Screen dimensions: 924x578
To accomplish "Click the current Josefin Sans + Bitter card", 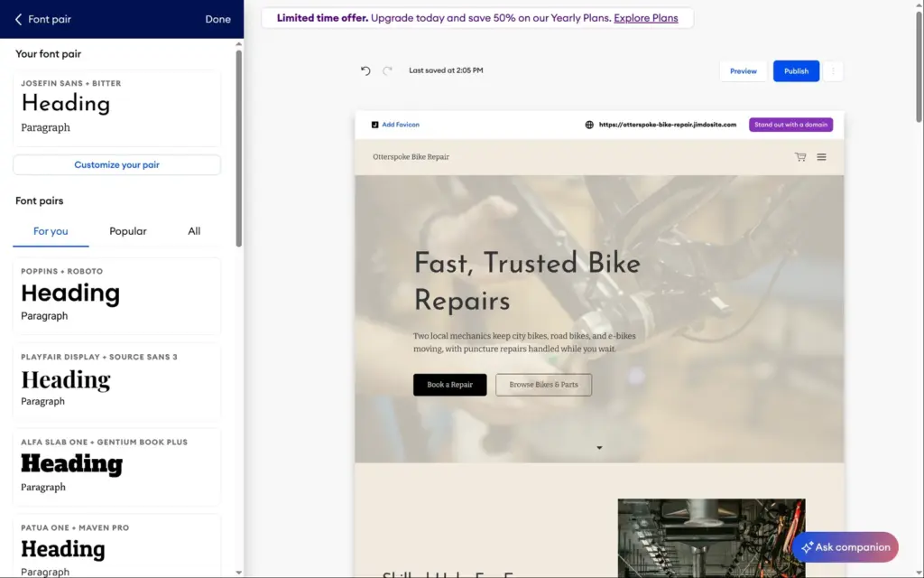I will [x=116, y=108].
